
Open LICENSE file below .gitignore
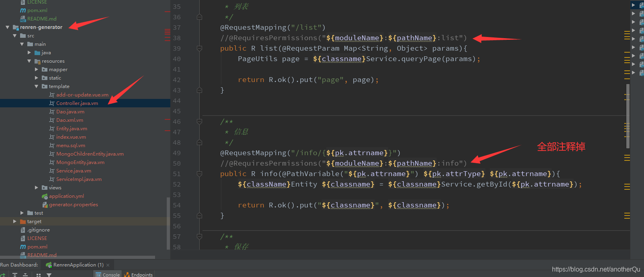coord(37,238)
